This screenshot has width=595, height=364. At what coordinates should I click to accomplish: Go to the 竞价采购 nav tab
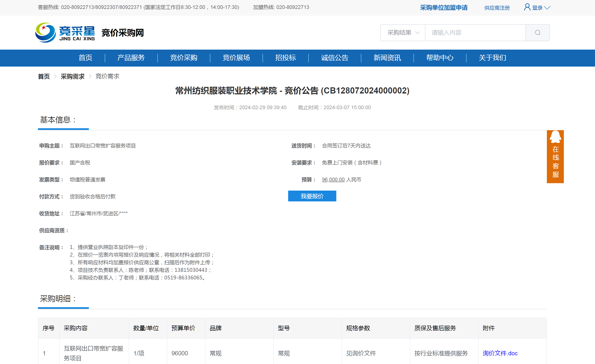[x=183, y=58]
